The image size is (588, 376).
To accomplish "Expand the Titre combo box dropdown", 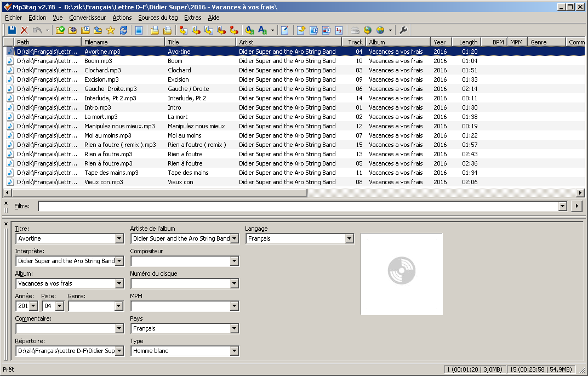I will coord(119,238).
